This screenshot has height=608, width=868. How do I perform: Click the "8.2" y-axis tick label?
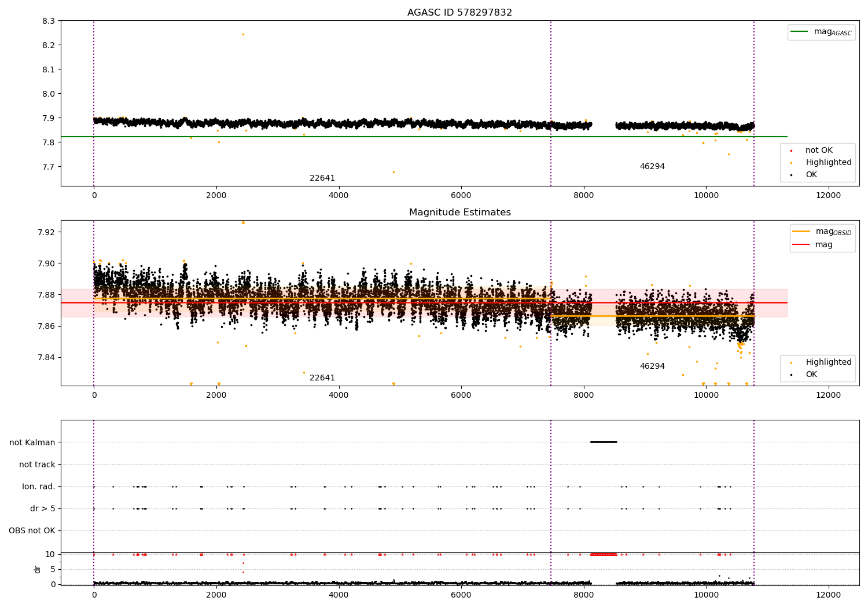click(x=49, y=45)
